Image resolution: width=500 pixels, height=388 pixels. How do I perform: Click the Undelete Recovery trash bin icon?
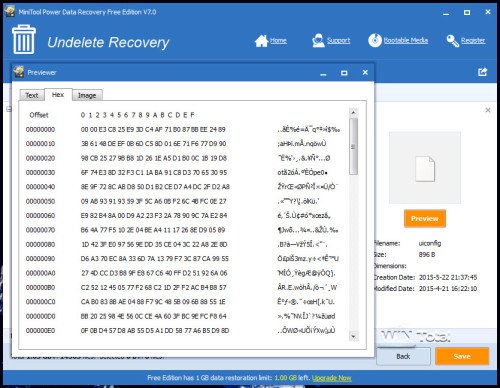coord(24,39)
